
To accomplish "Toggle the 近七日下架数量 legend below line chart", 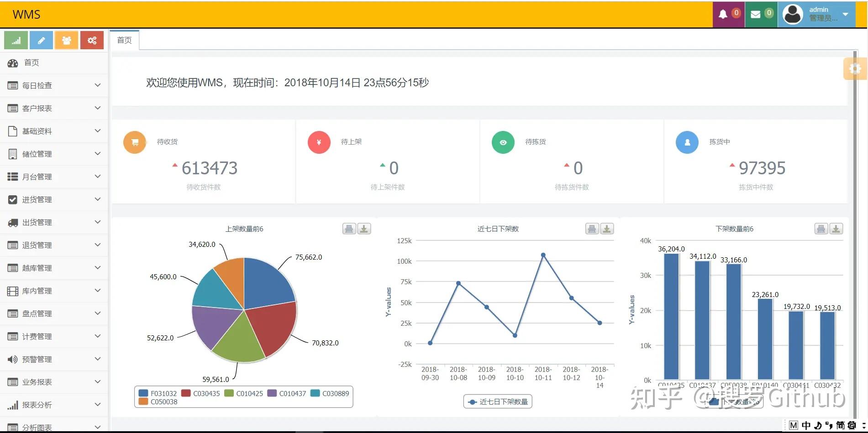I will [x=498, y=402].
